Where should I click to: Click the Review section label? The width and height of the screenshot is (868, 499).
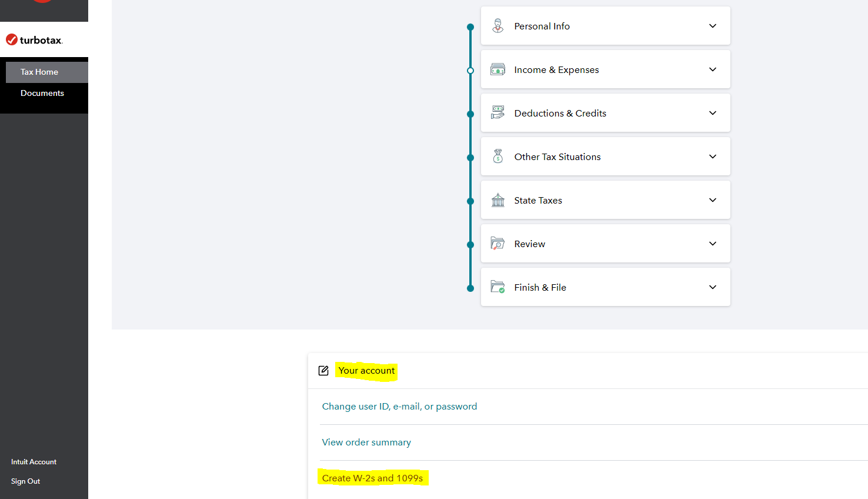pos(529,244)
